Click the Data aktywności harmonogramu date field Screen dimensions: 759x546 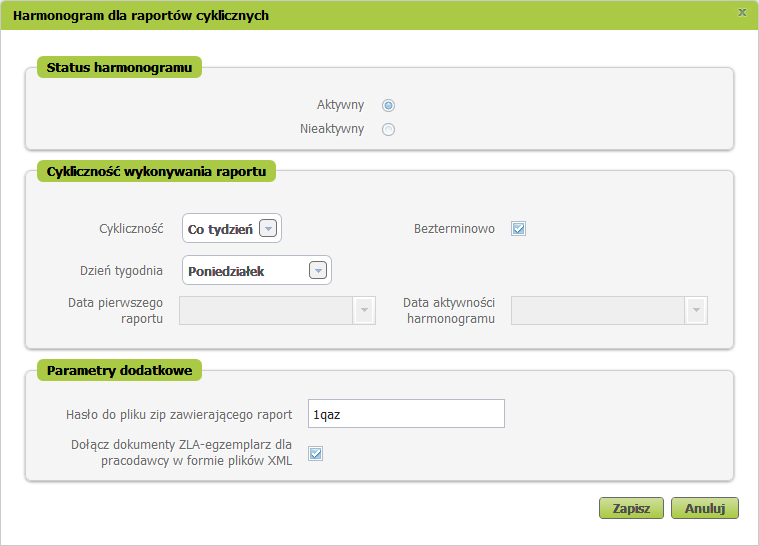coord(598,310)
